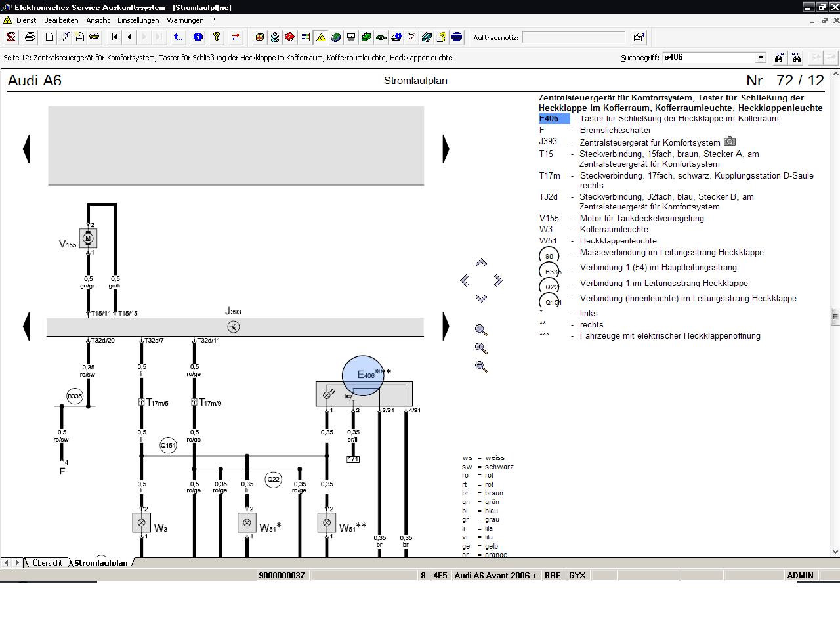Open the camera icon next to J393 legend entry

pyautogui.click(x=730, y=141)
